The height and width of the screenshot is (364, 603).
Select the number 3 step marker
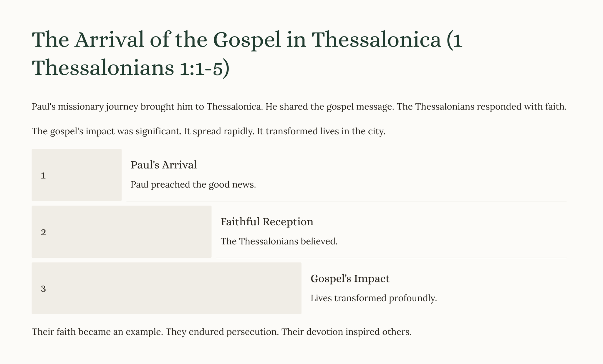43,289
